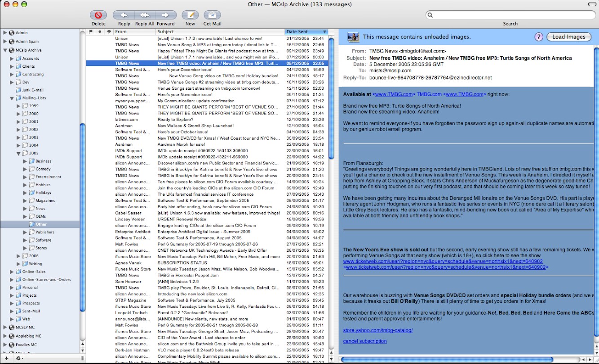
Task: Click the sidebar vertical scrollbar thumb
Action: point(82,218)
